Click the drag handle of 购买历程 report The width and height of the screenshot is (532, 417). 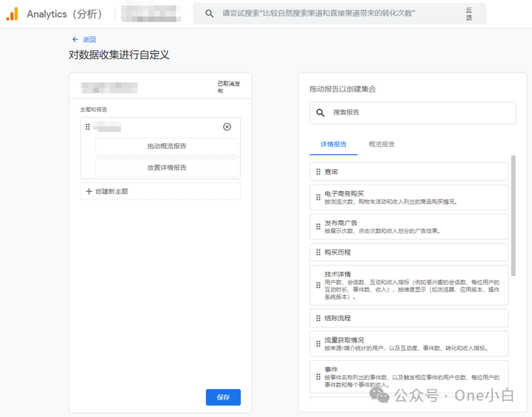click(318, 252)
